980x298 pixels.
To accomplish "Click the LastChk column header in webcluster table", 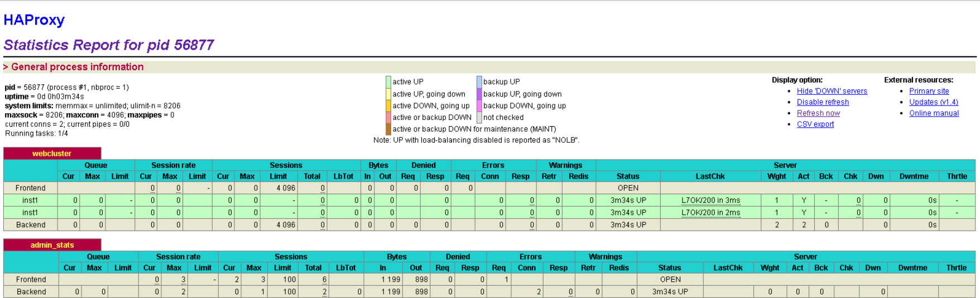I will pyautogui.click(x=710, y=176).
